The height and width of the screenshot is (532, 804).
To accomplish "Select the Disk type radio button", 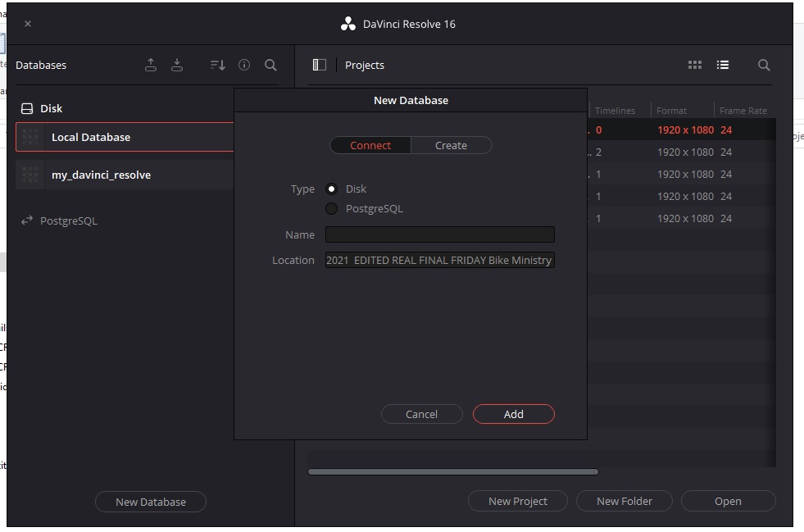I will 332,189.
